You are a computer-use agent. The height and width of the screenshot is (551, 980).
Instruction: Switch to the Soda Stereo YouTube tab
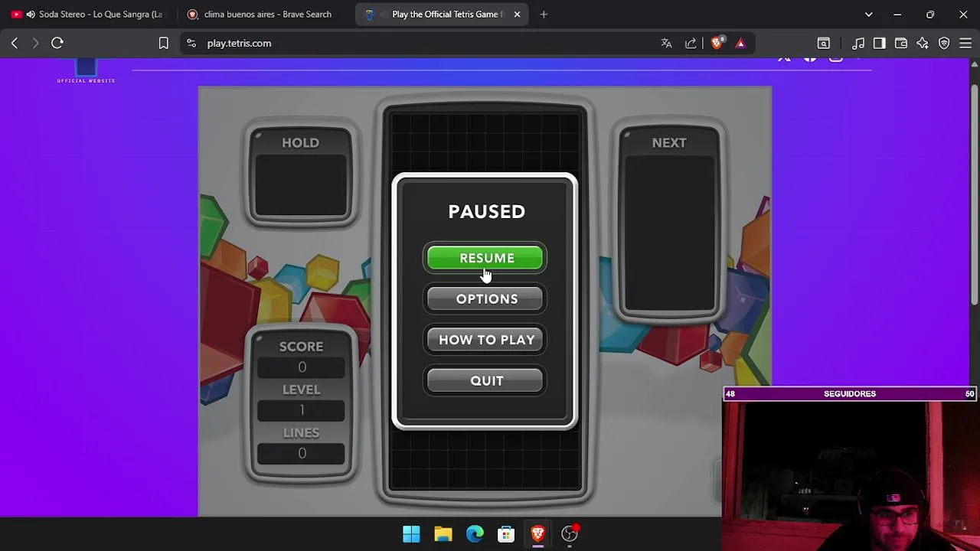(92, 15)
